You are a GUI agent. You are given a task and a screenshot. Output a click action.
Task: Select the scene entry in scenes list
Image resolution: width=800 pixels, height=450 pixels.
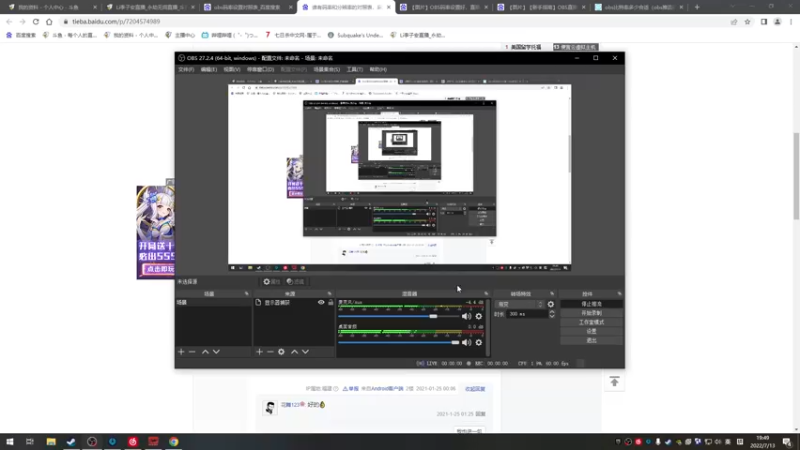coord(213,303)
